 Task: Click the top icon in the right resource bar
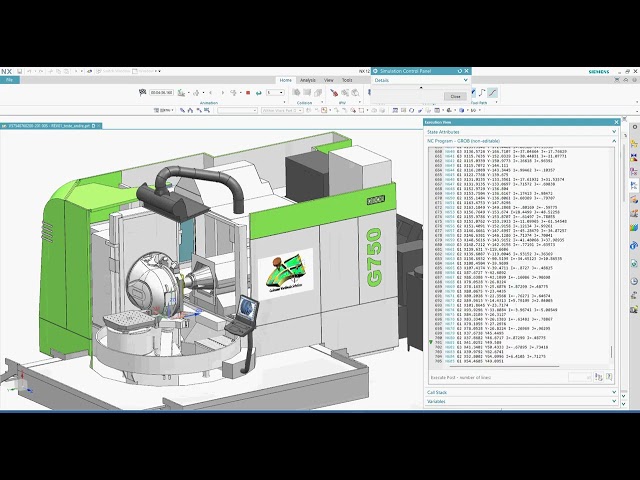pyautogui.click(x=634, y=127)
